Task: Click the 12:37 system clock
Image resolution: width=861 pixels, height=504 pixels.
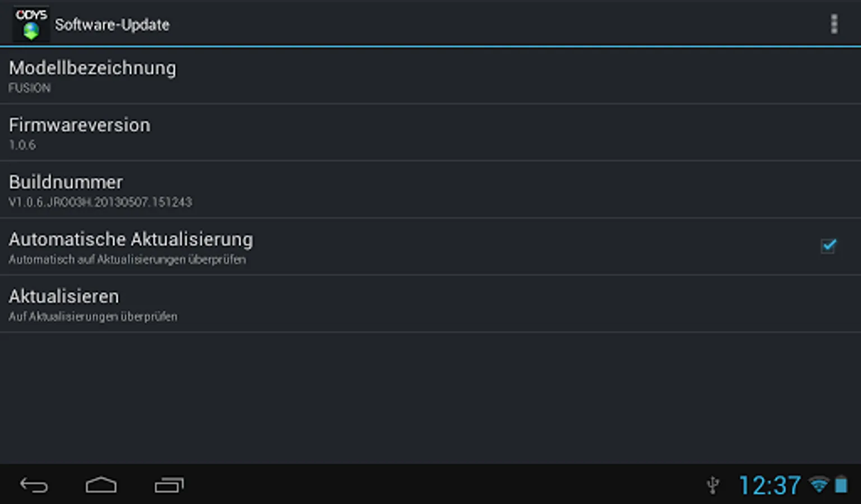Action: point(770,485)
